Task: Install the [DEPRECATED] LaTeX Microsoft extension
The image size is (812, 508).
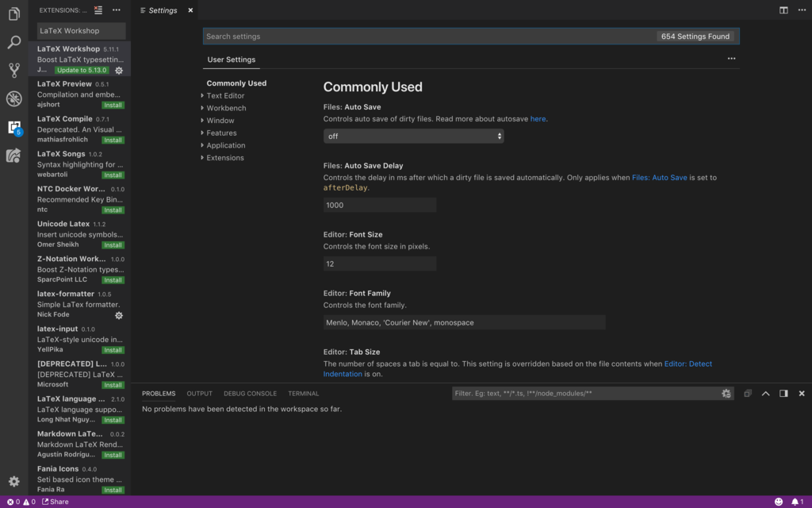Action: tap(113, 385)
